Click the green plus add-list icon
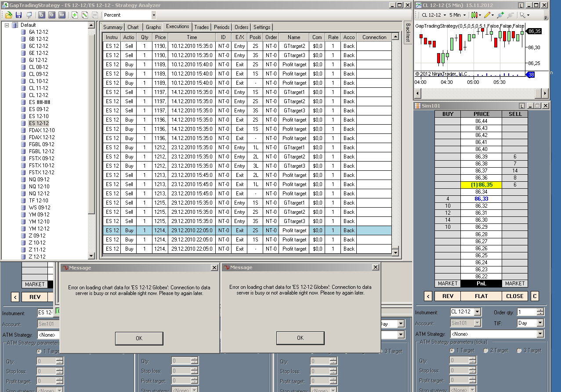Screen dimensions: 561x392 click(75, 15)
